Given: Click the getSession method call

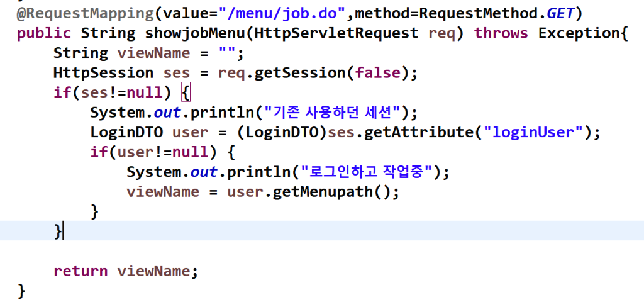Looking at the screenshot, I should tap(300, 73).
